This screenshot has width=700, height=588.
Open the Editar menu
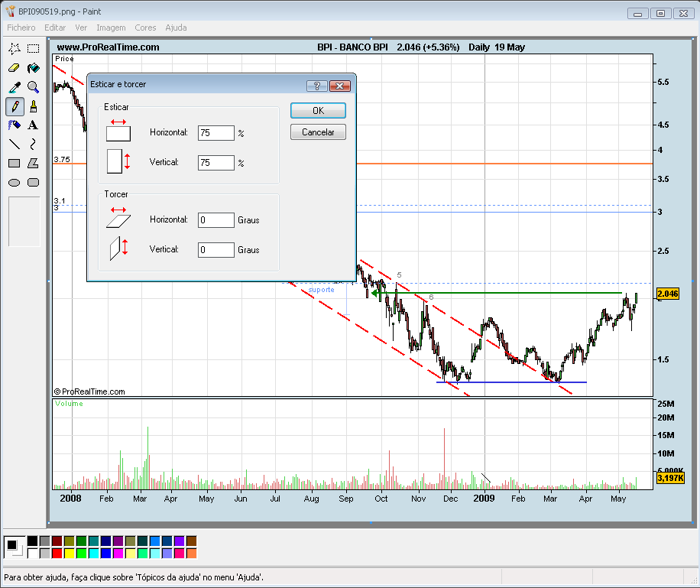tap(55, 28)
